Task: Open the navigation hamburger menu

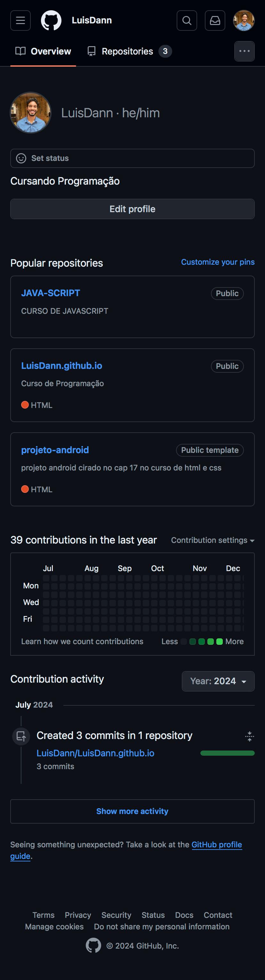Action: pyautogui.click(x=20, y=21)
